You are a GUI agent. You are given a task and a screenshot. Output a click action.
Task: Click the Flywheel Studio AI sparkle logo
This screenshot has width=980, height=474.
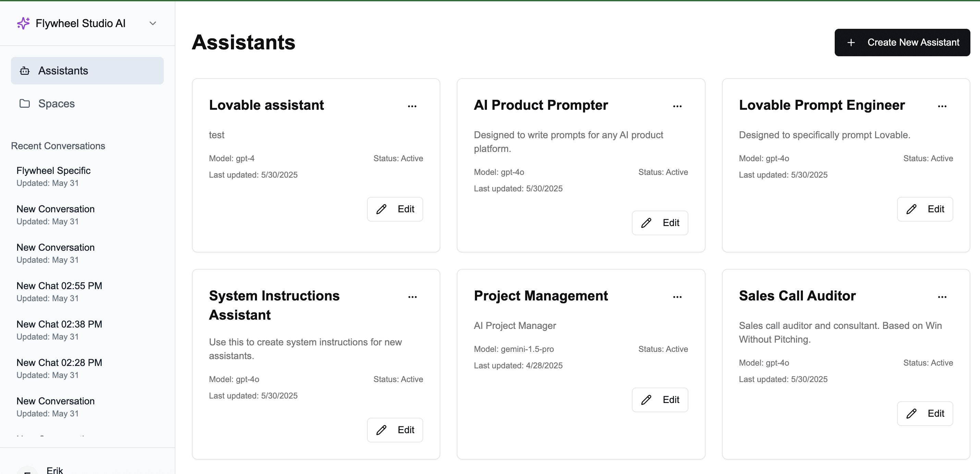pos(24,23)
